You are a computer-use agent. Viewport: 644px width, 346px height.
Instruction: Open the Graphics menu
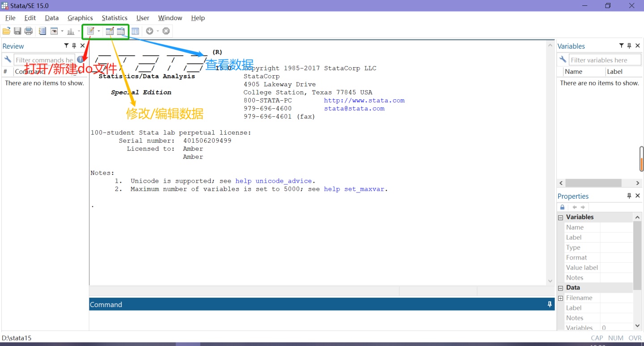pos(80,18)
